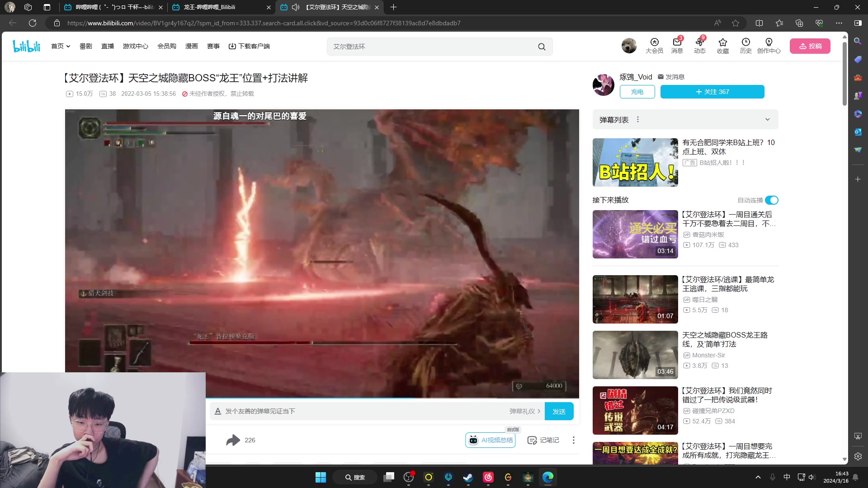Viewport: 868px width, 488px height.
Task: Open the 游戏中心 navigation item
Action: click(136, 46)
